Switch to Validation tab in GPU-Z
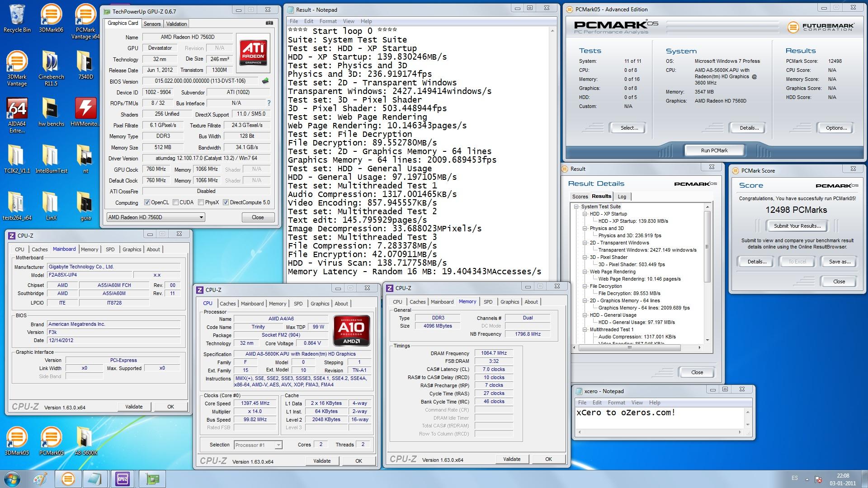868x488 pixels. (176, 24)
